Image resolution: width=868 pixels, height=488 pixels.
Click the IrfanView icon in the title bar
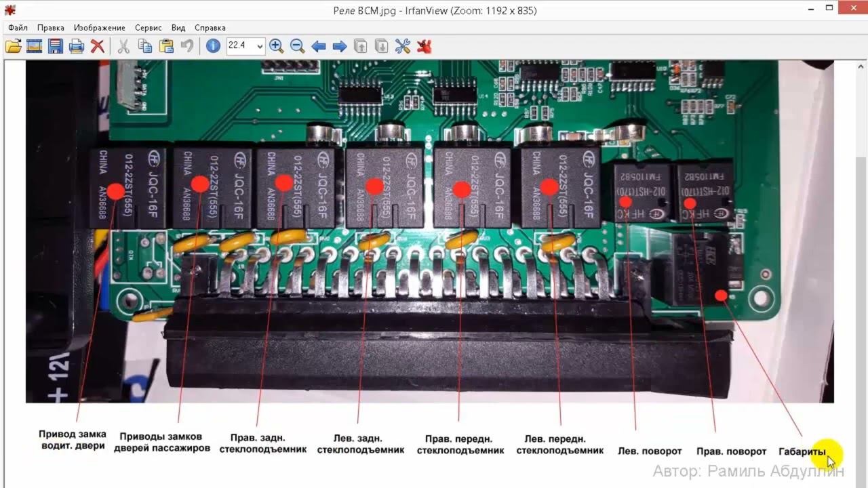click(9, 9)
